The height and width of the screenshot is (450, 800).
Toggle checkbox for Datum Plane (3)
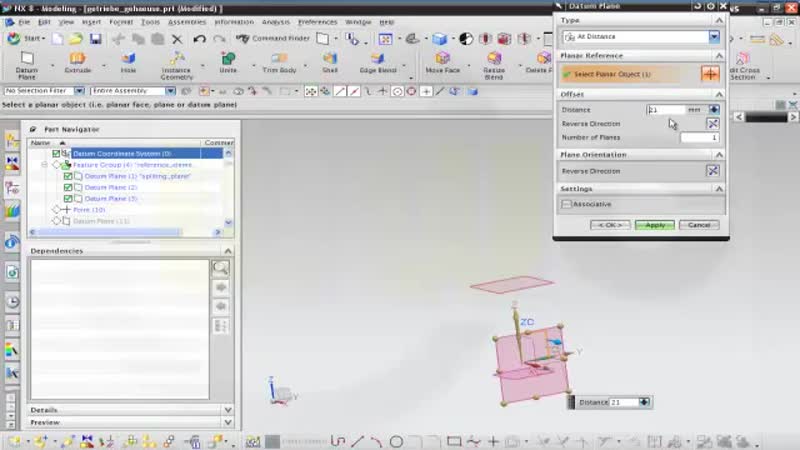(68, 198)
